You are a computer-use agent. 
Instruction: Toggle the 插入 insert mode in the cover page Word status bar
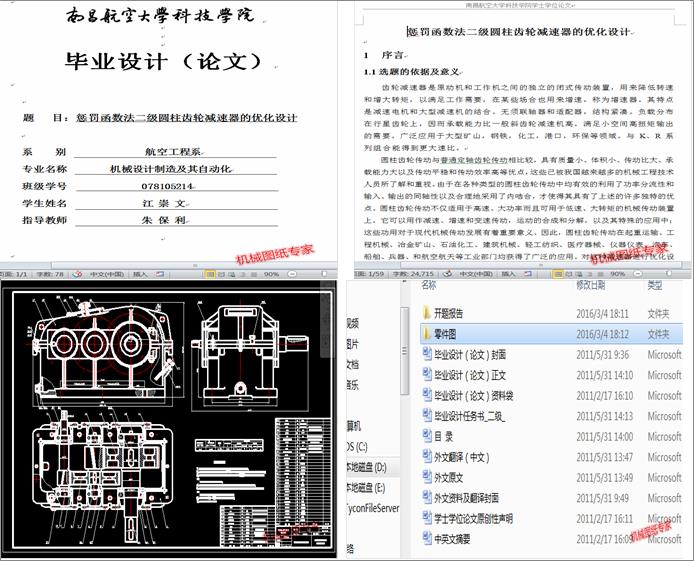click(x=140, y=274)
